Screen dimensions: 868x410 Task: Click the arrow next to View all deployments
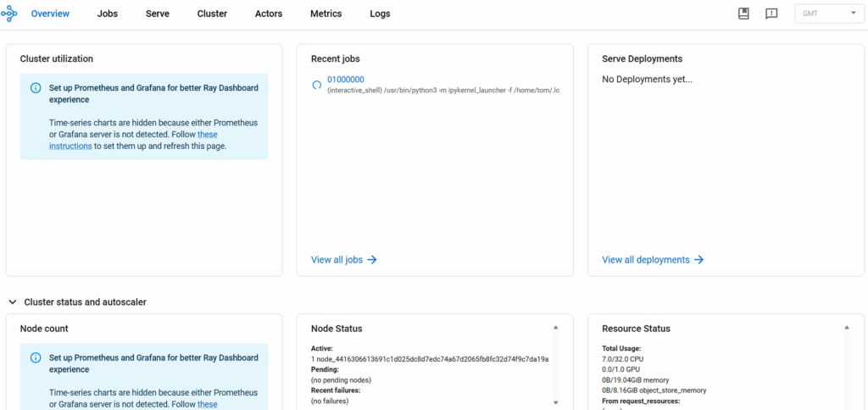[699, 260]
